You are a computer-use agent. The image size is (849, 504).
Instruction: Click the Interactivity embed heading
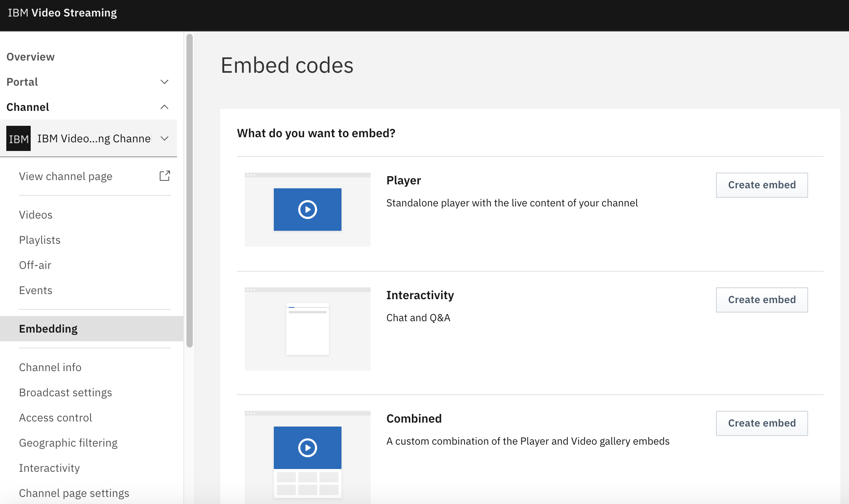[x=420, y=295]
